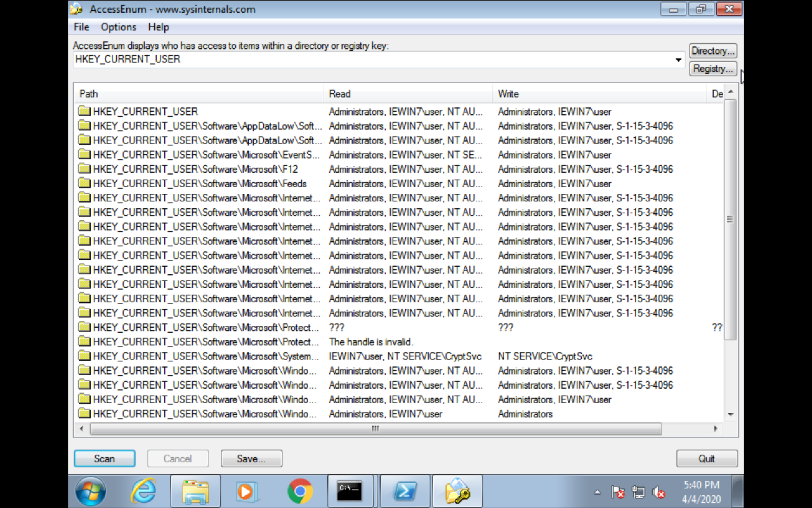Click AccessEnum app icon in title bar
The height and width of the screenshot is (508, 812).
pyautogui.click(x=76, y=9)
